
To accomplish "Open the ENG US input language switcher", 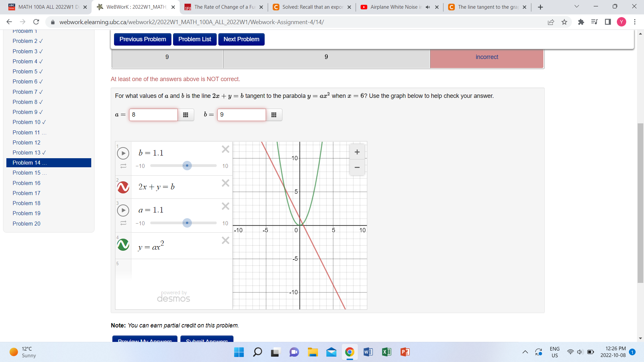I will pos(554,352).
